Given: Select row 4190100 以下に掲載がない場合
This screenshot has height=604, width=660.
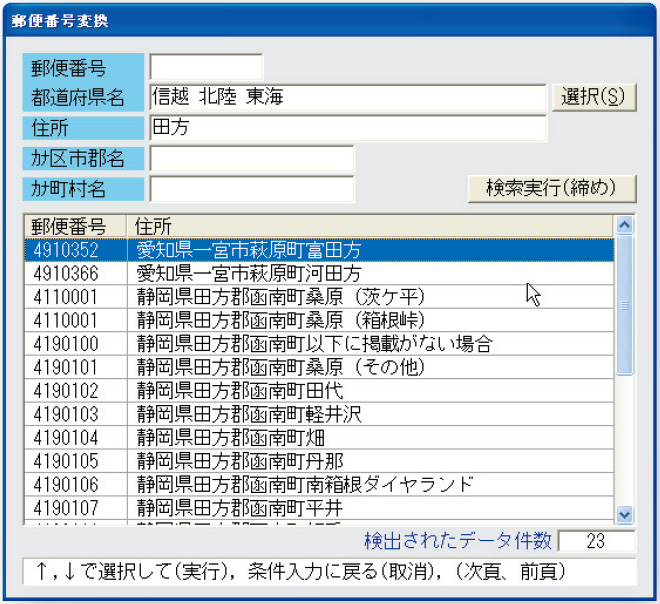Looking at the screenshot, I should click(320, 343).
